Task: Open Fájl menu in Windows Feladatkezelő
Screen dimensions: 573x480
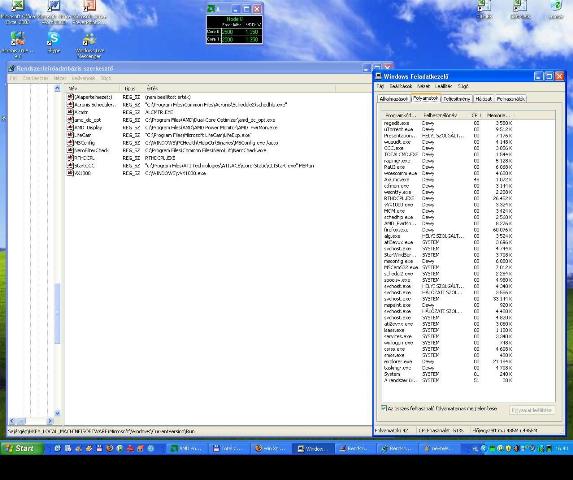Action: pos(380,86)
